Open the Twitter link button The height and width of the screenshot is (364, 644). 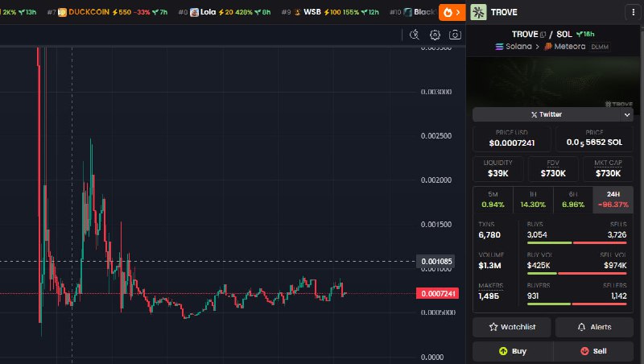pyautogui.click(x=547, y=114)
